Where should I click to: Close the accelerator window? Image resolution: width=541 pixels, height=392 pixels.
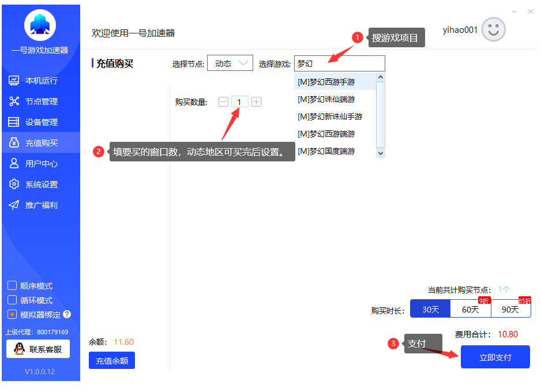[x=531, y=12]
